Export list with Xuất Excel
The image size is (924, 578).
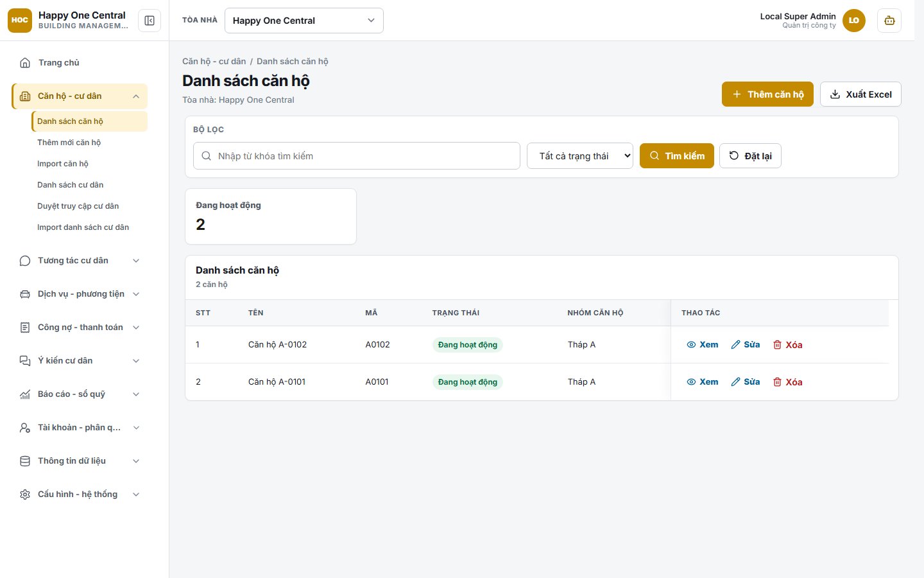tap(861, 94)
